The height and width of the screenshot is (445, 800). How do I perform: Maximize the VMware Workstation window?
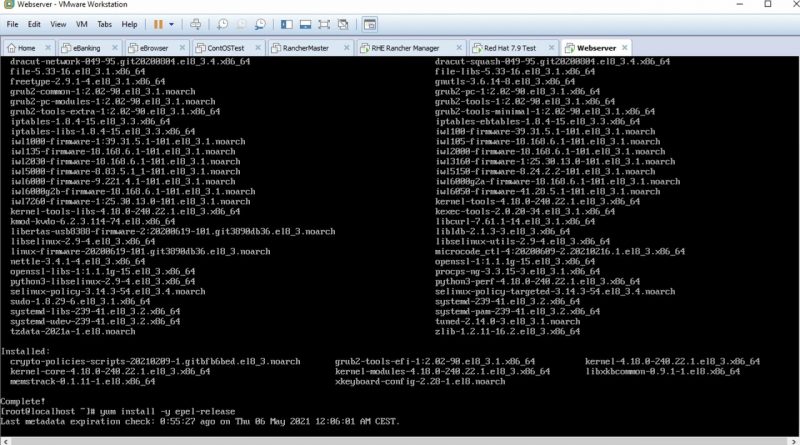pyautogui.click(x=767, y=4)
